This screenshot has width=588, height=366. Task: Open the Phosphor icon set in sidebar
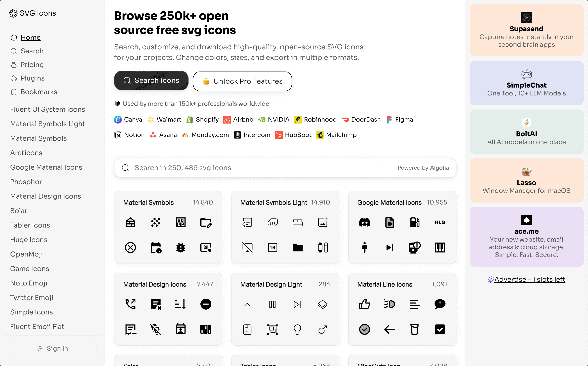point(26,182)
